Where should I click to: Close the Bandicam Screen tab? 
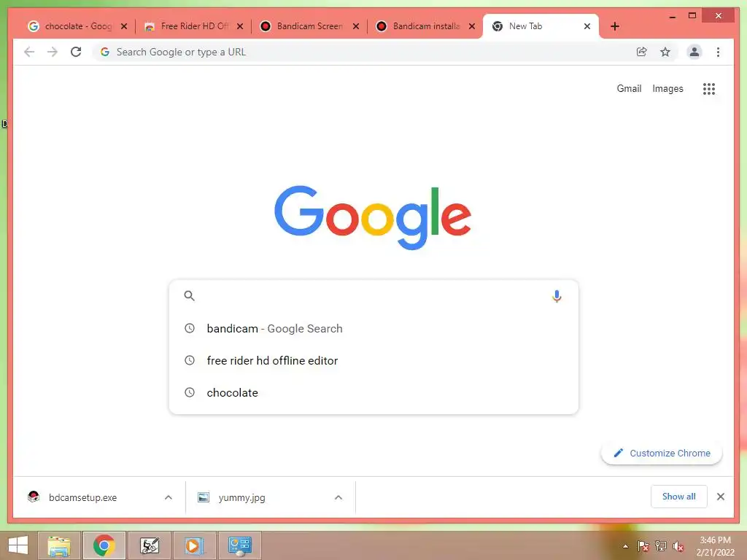356,26
